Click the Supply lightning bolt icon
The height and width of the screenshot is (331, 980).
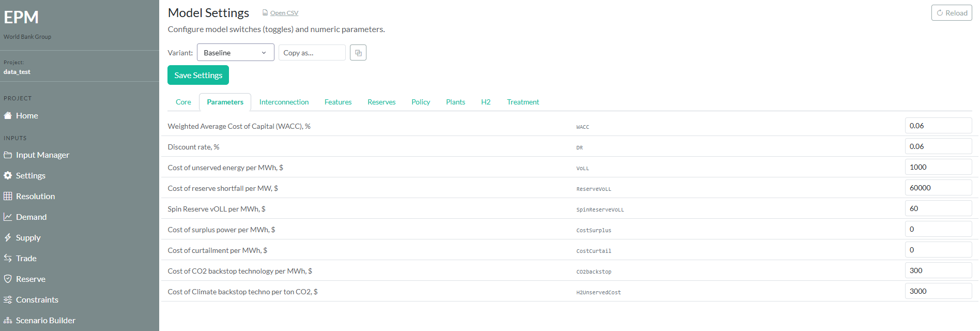pyautogui.click(x=8, y=238)
